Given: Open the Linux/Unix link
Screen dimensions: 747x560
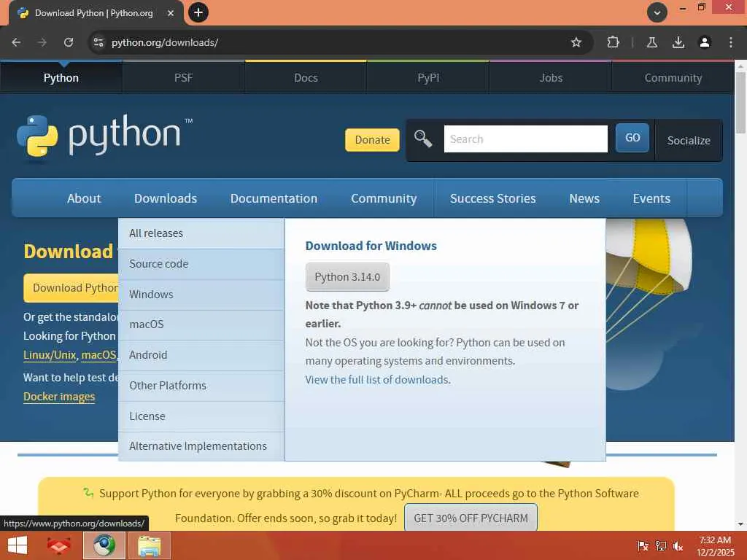Looking at the screenshot, I should (x=50, y=355).
